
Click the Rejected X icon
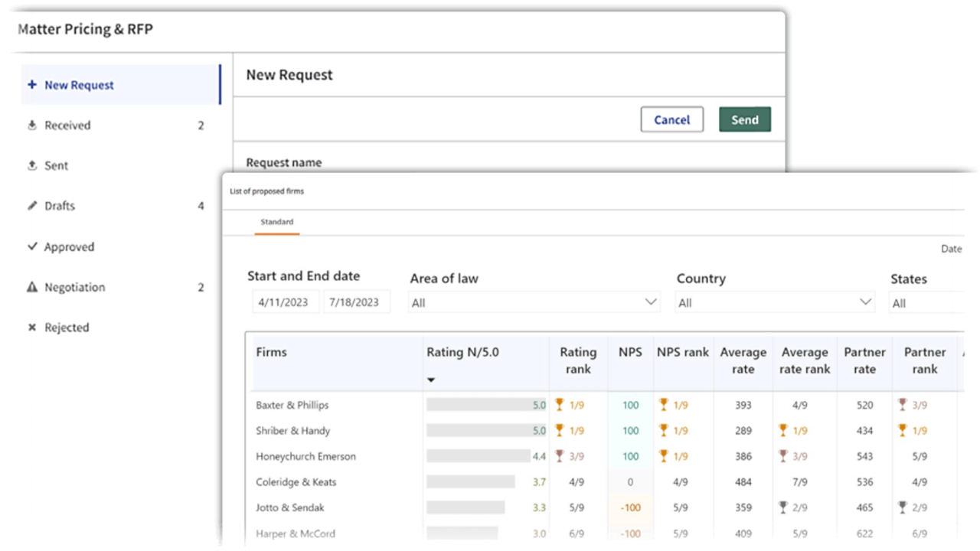[32, 328]
